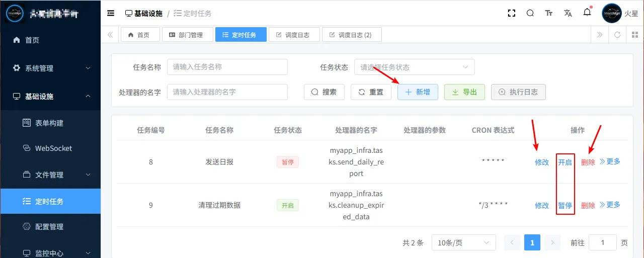
Task: Click the 处理器的名字 column header
Action: pyautogui.click(x=356, y=130)
